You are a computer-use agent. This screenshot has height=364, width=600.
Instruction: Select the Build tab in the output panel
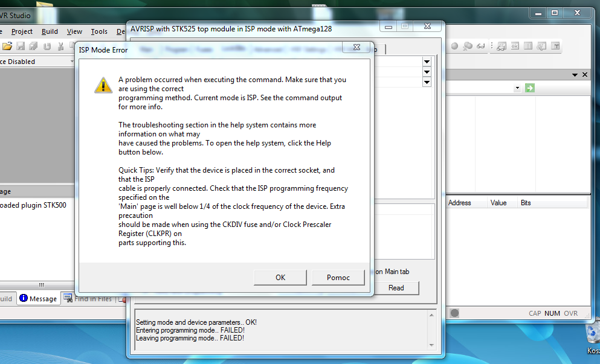(x=7, y=299)
